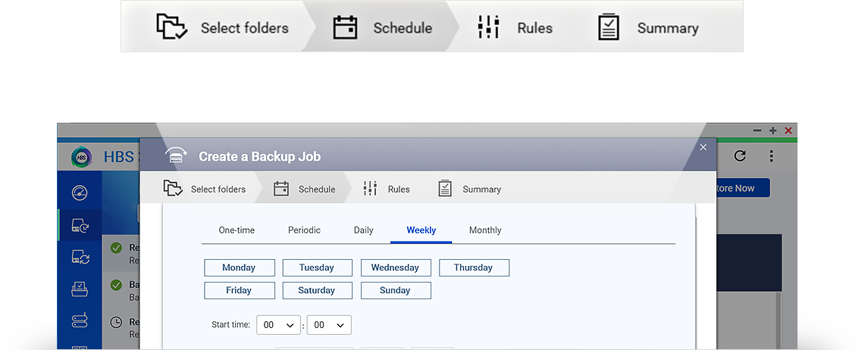868x350 pixels.
Task: Click the Restore sidebar icon
Action: pos(80,289)
